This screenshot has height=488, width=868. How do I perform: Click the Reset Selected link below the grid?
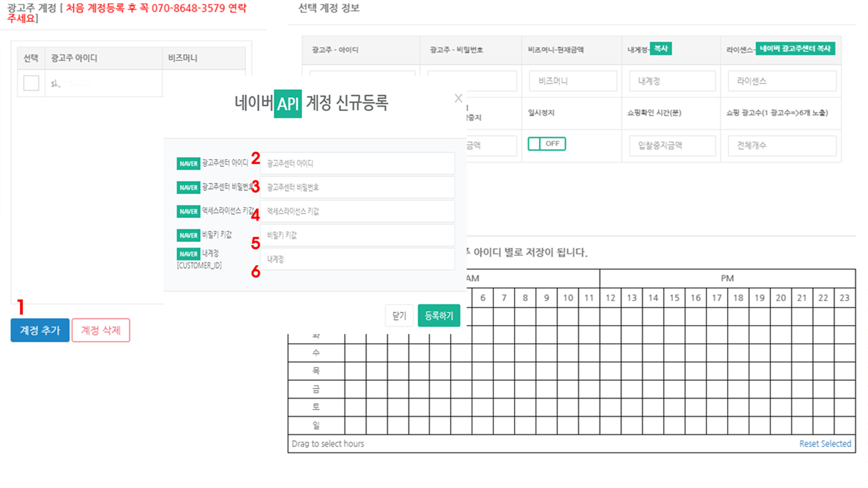tap(825, 443)
